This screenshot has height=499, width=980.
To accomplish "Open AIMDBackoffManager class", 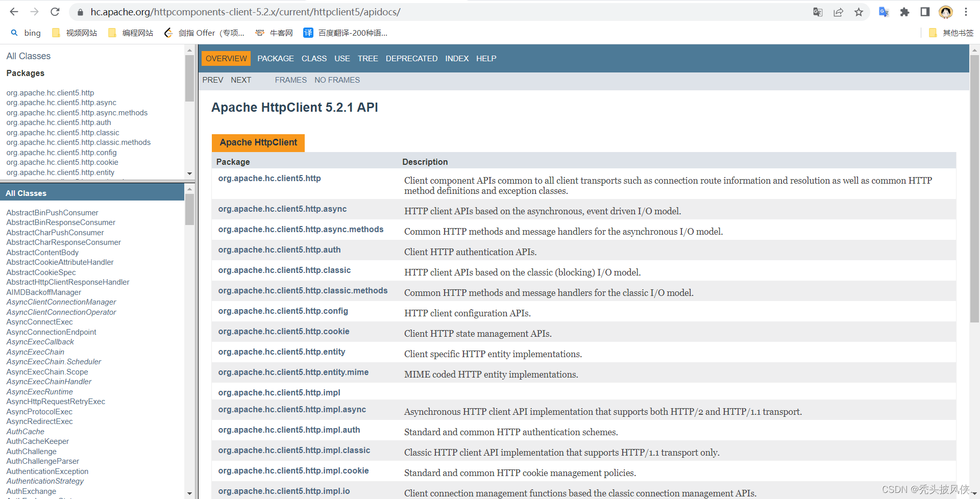I will pyautogui.click(x=44, y=292).
